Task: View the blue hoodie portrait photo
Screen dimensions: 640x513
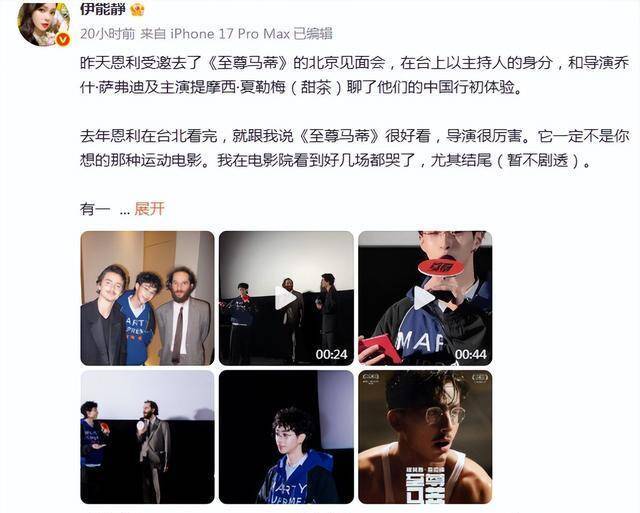Action: (286, 437)
